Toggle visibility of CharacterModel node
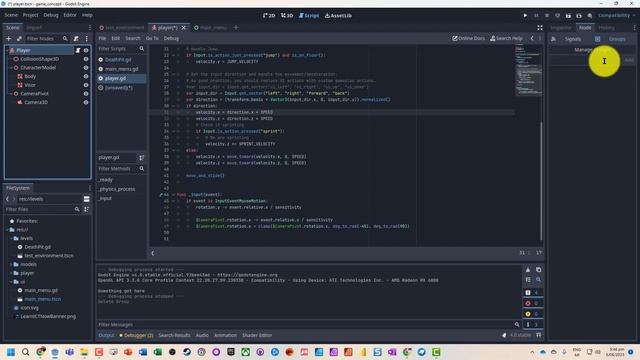Screen dimensions: 640x360 pos(86,68)
